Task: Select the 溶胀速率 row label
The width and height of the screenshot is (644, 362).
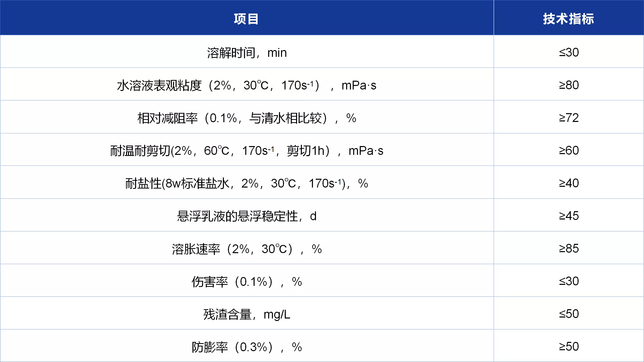Action: pyautogui.click(x=247, y=249)
